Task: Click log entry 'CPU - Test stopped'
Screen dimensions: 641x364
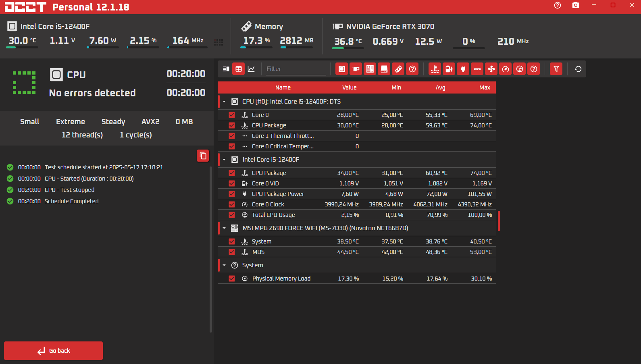Action: coord(70,190)
